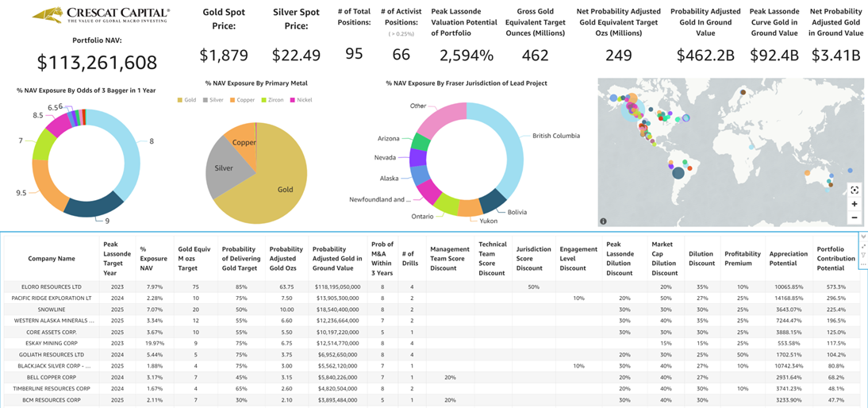Open the table's three-dot more options

click(863, 264)
